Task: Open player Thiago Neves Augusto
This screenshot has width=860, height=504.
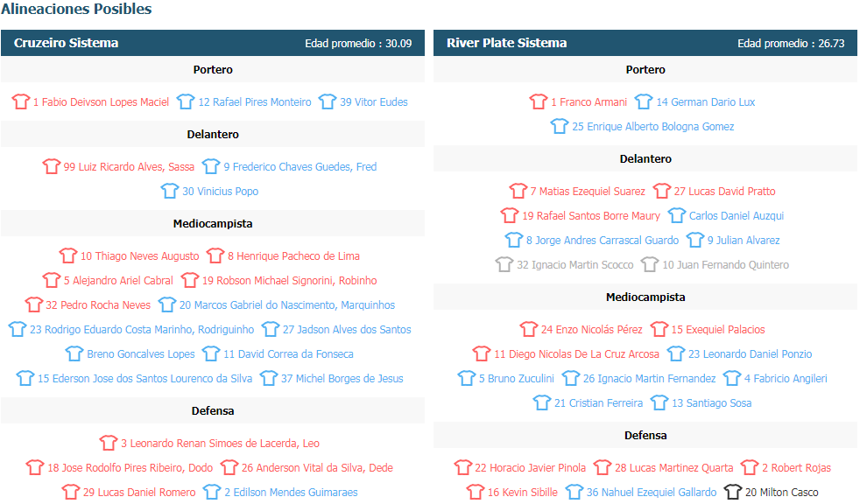Action: (140, 255)
